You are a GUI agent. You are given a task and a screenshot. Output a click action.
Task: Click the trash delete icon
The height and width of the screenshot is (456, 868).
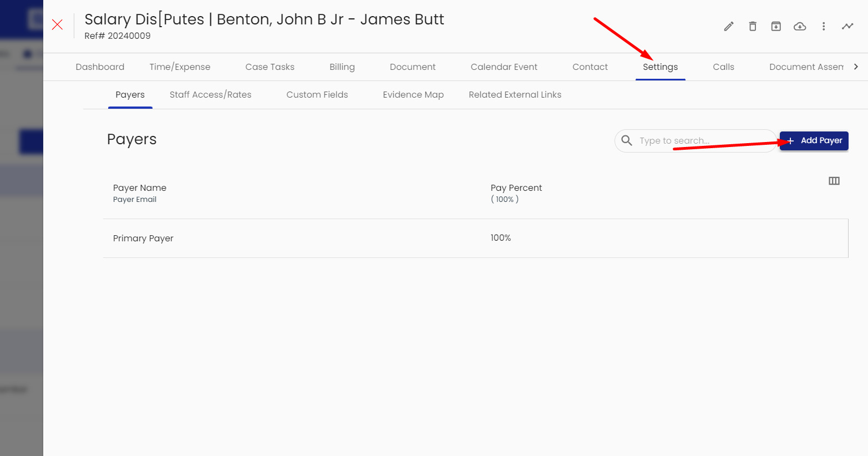(753, 26)
